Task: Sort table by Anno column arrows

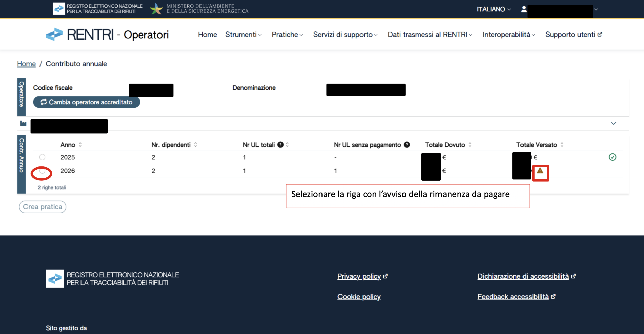Action: [80, 145]
